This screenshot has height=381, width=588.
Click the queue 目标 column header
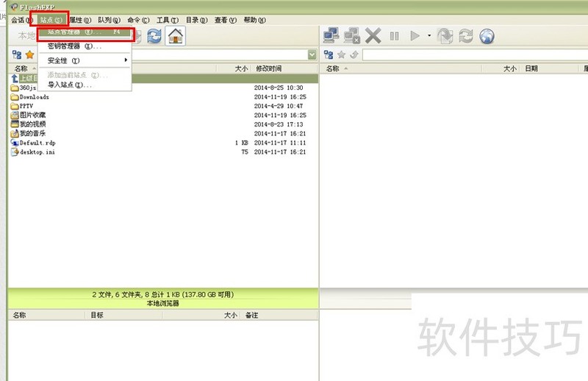97,316
